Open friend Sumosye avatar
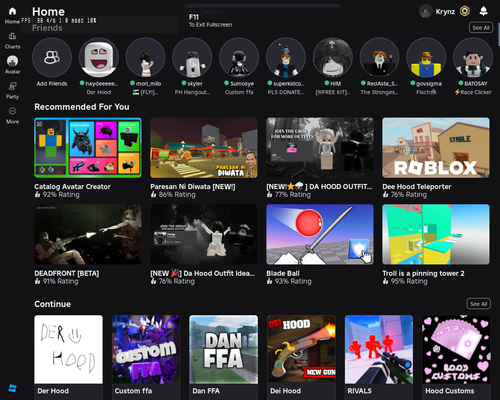 [x=239, y=57]
